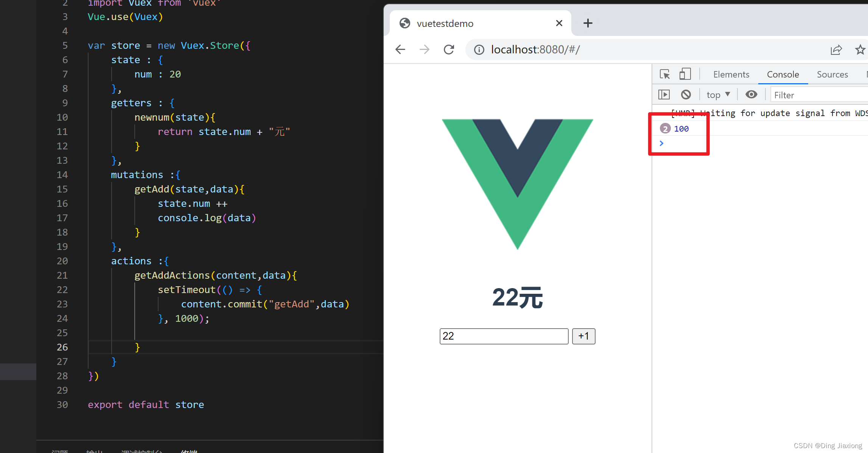868x453 pixels.
Task: Click 'state.num ++' in code
Action: [x=193, y=203]
